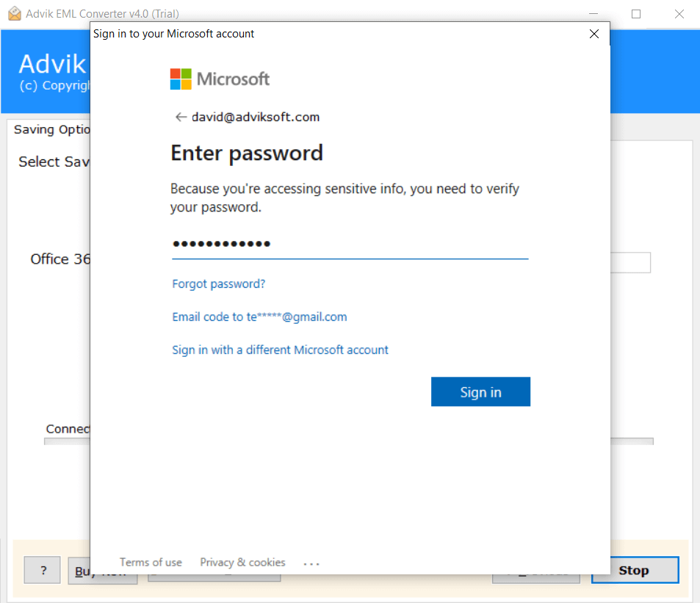Maximize the Advik EML Converter window

636,14
